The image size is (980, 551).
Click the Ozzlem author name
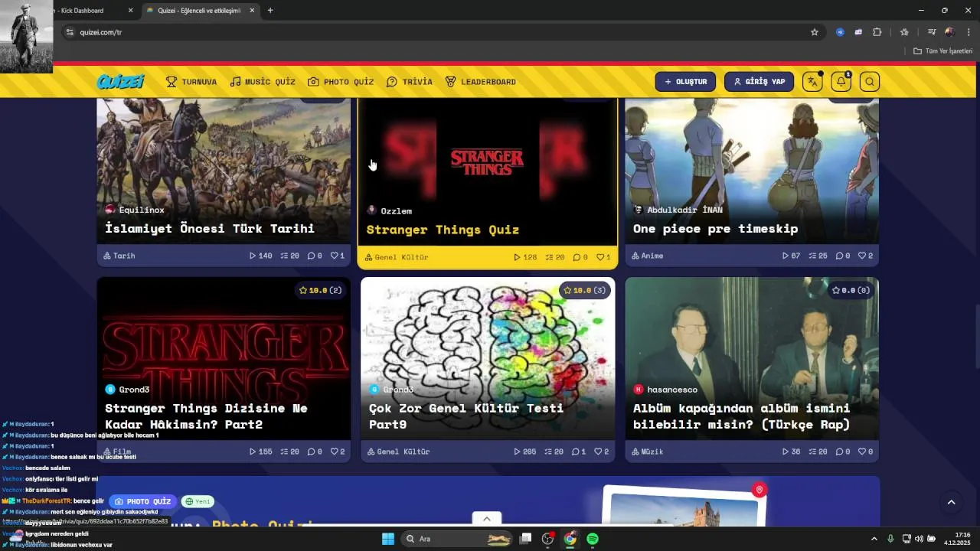pos(397,211)
